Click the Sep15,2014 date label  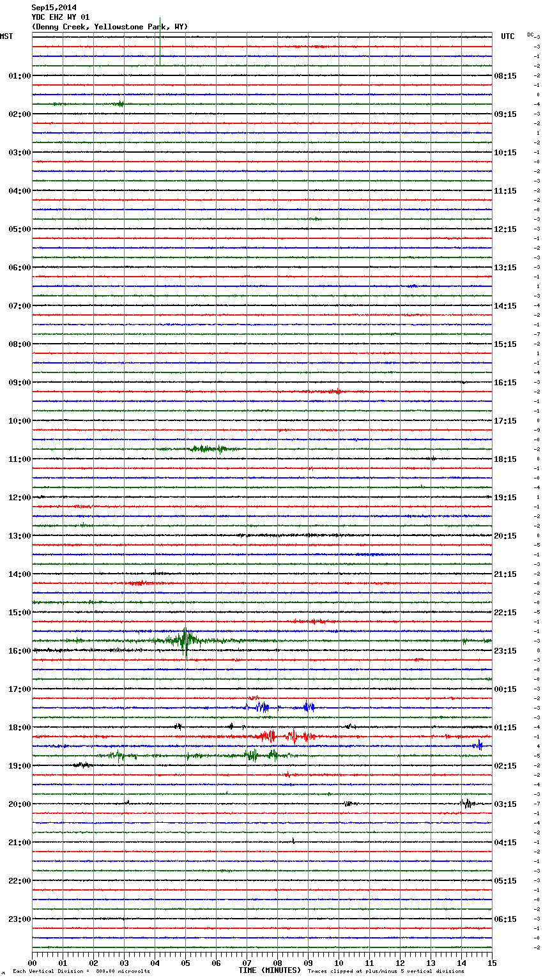pos(54,8)
